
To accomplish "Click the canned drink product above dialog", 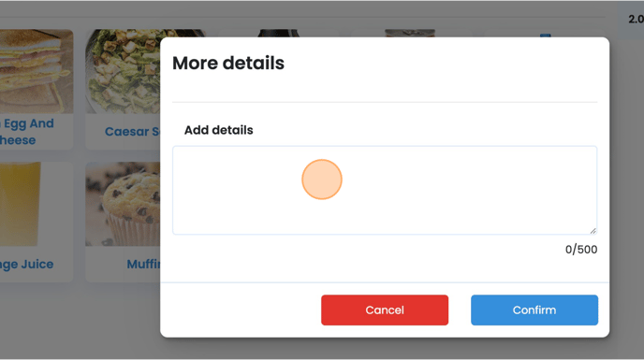I will coord(410,33).
